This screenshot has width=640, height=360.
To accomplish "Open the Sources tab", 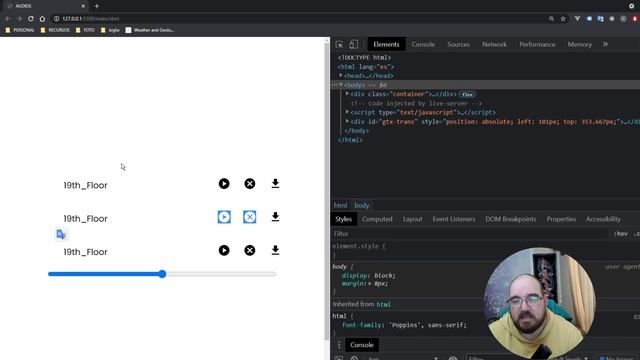I will point(458,44).
